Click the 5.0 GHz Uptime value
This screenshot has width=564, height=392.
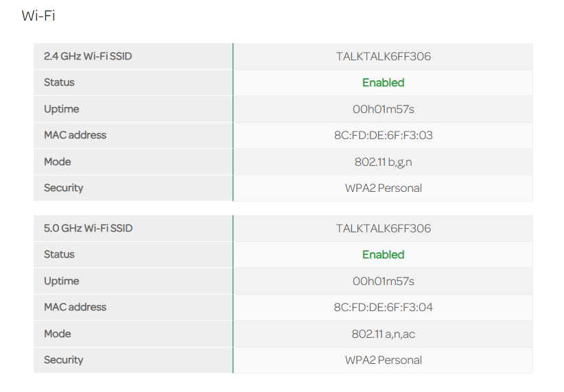tap(383, 281)
